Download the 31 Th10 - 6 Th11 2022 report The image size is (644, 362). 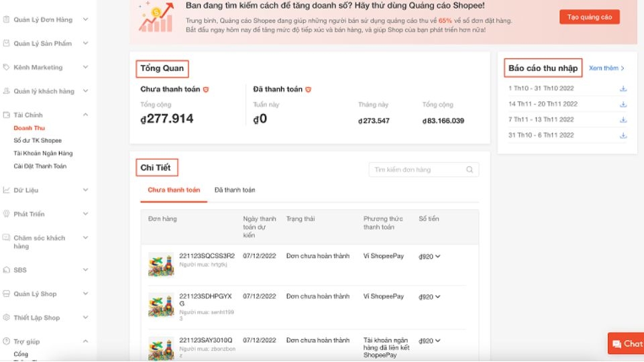coord(623,135)
